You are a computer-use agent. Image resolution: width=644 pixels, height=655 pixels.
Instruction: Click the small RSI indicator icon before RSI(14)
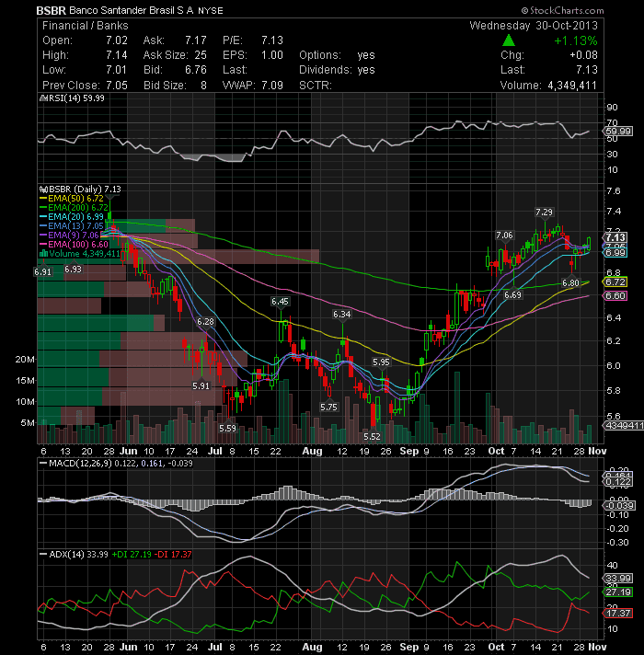44,98
